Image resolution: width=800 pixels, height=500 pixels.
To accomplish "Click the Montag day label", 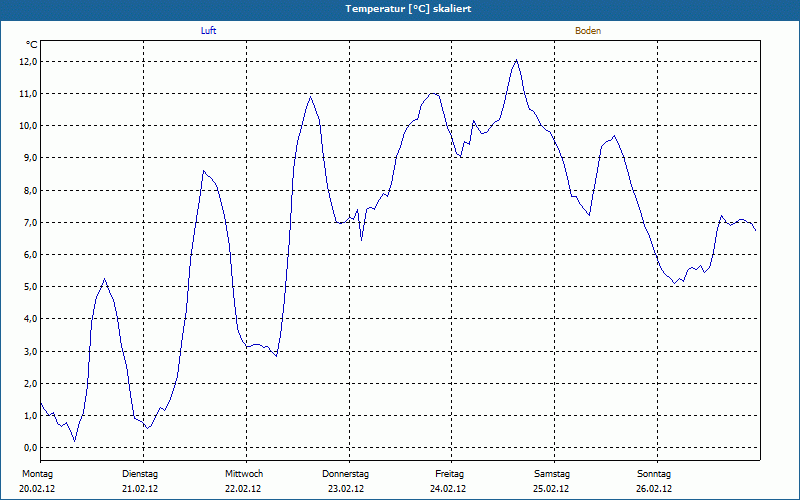I will 37,474.
